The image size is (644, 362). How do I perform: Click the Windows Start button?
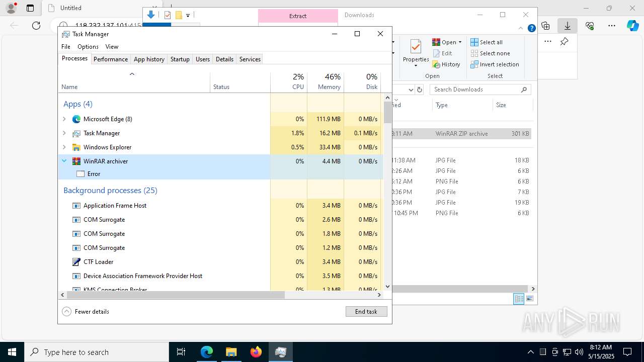12,352
